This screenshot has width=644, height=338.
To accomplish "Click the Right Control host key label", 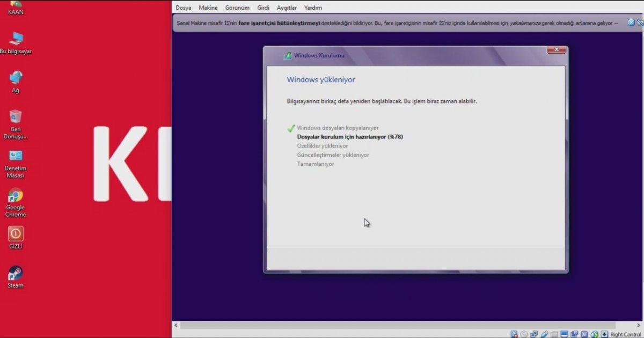I will click(626, 334).
